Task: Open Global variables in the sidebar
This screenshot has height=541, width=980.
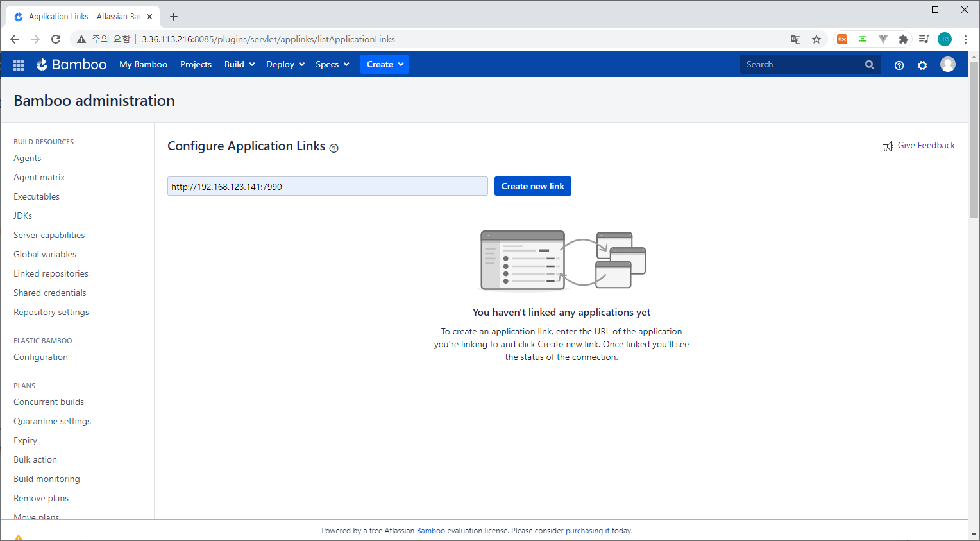Action: 45,254
